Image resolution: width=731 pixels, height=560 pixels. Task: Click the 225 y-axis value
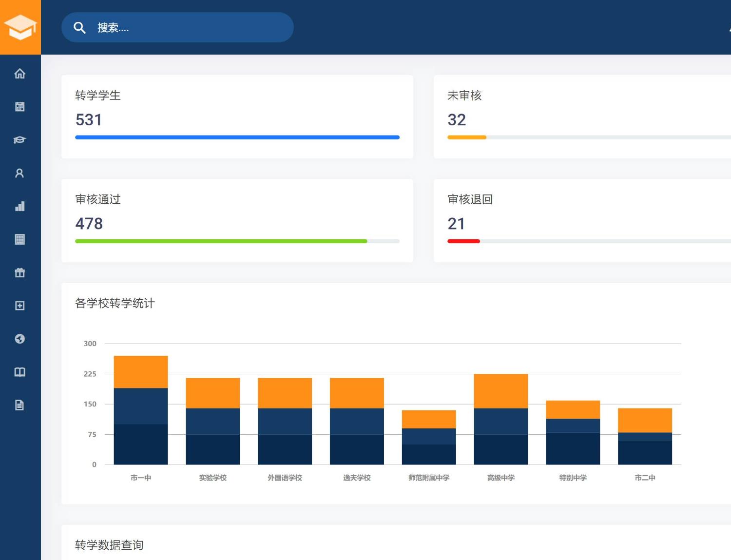(x=90, y=374)
